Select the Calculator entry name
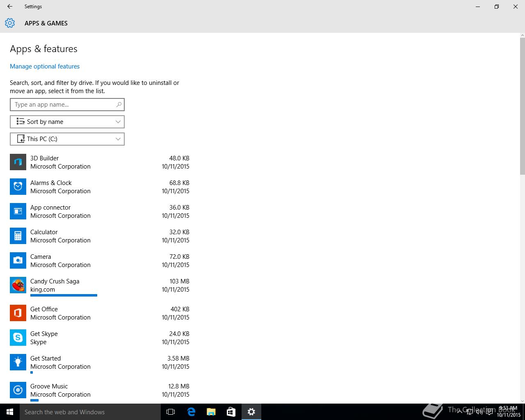The width and height of the screenshot is (525, 420). (x=44, y=232)
